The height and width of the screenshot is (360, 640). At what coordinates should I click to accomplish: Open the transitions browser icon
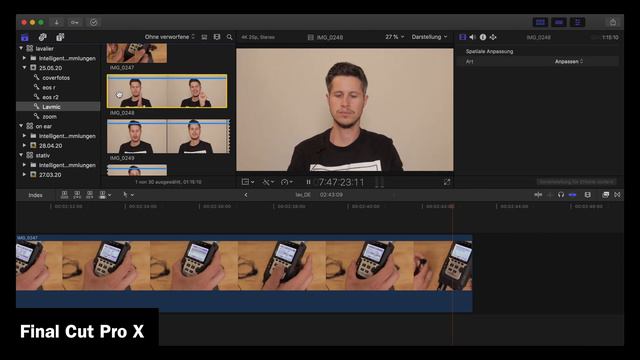tap(617, 195)
